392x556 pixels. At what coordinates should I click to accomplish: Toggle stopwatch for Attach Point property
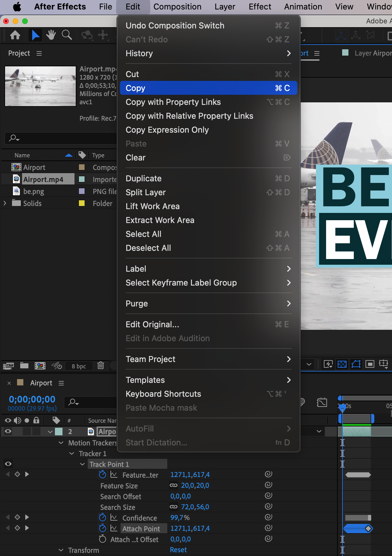pos(103,528)
